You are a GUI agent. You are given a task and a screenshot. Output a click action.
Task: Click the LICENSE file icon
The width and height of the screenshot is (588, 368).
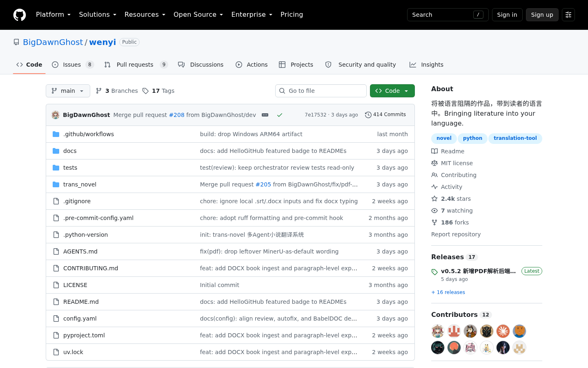click(56, 285)
